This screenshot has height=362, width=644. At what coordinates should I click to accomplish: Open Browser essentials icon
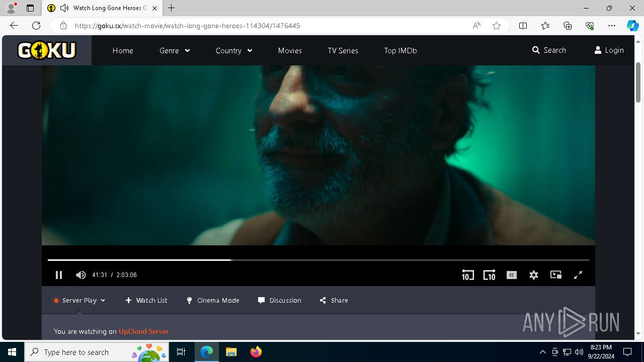[590, 26]
